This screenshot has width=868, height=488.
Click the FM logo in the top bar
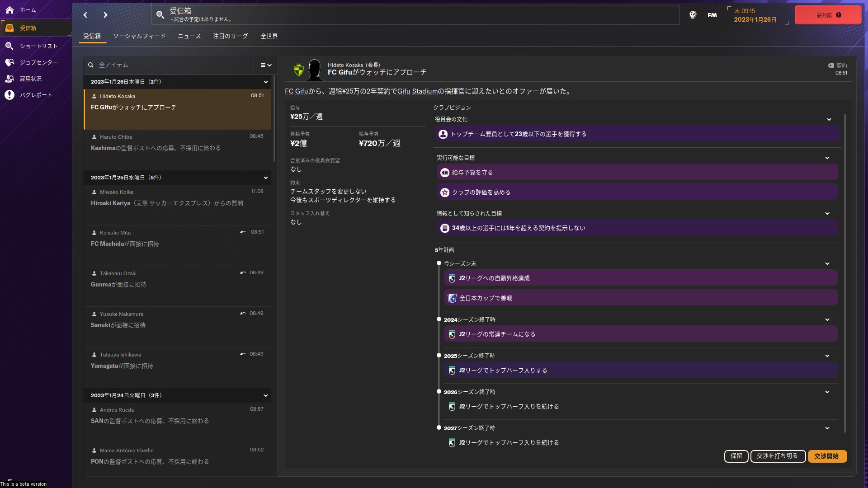pos(712,14)
